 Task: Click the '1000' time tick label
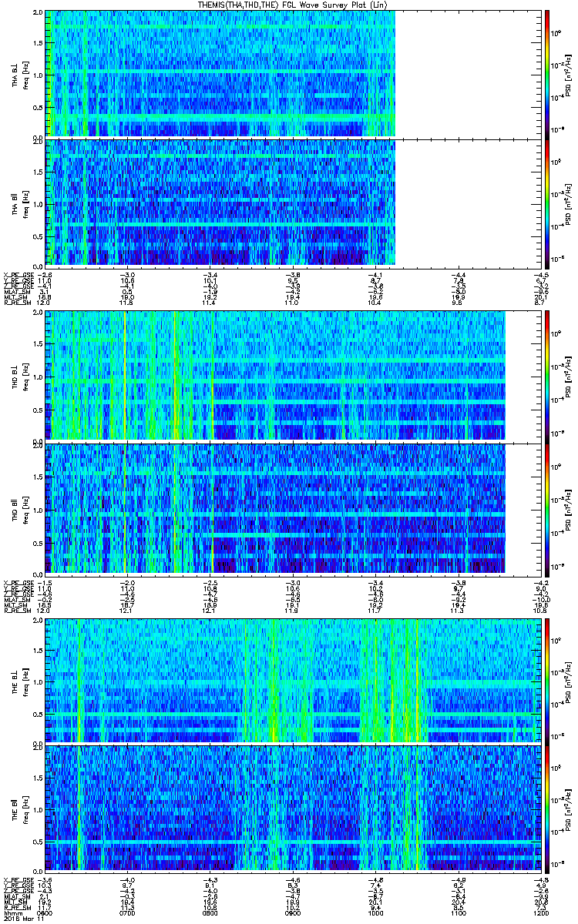(375, 912)
